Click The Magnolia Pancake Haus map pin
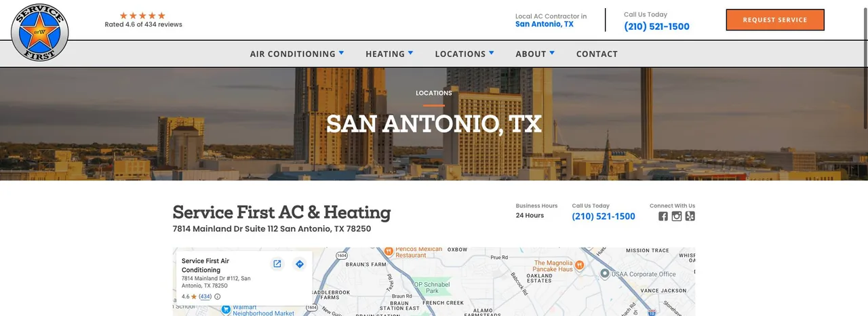Screen dimensions: 868x316 coord(579,264)
